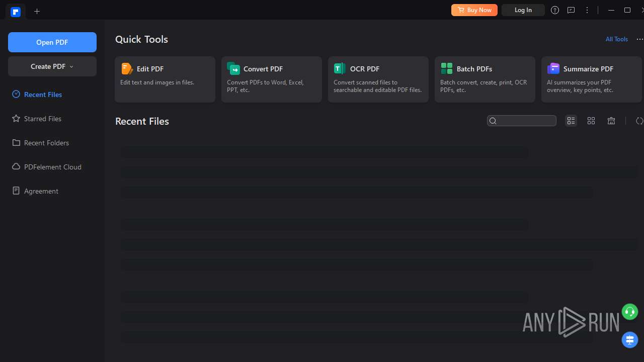Click the Starred Files star icon
Image resolution: width=644 pixels, height=362 pixels.
16,118
